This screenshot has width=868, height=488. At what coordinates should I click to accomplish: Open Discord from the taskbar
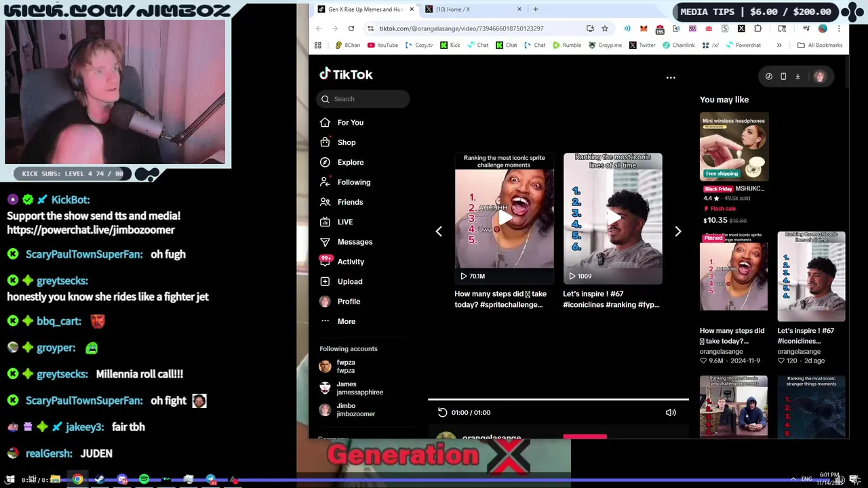coord(122,479)
